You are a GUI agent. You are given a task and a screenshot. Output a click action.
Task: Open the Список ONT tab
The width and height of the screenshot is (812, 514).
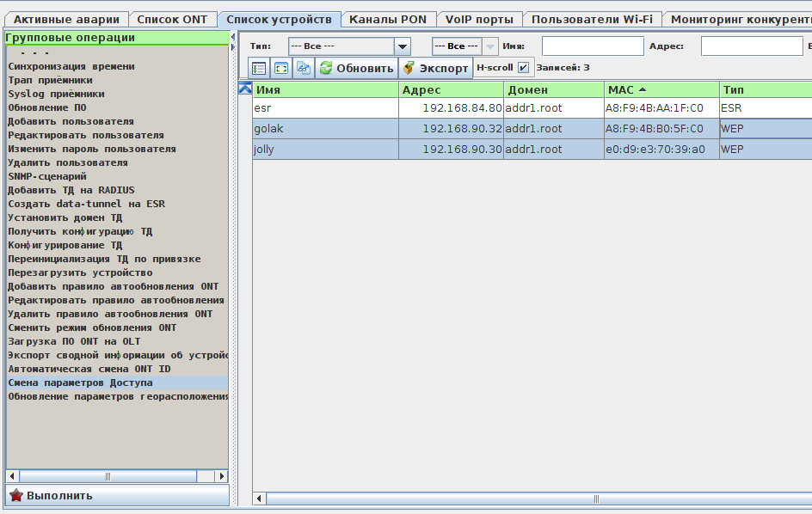[172, 20]
